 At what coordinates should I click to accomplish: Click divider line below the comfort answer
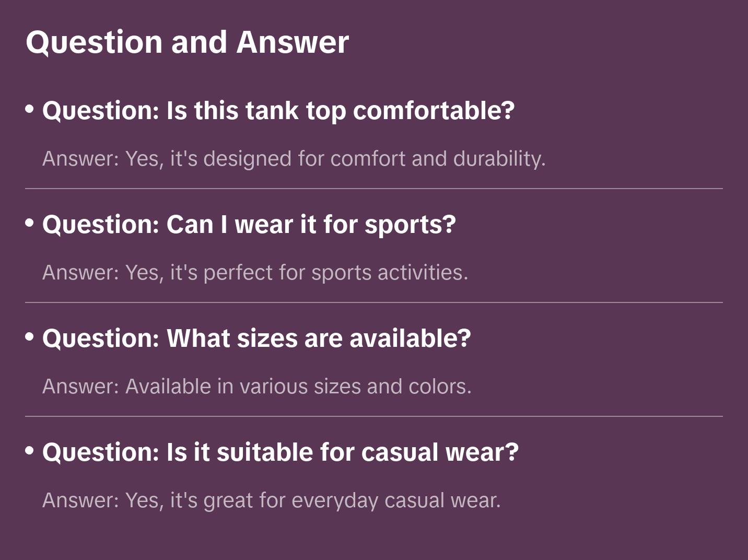[374, 189]
